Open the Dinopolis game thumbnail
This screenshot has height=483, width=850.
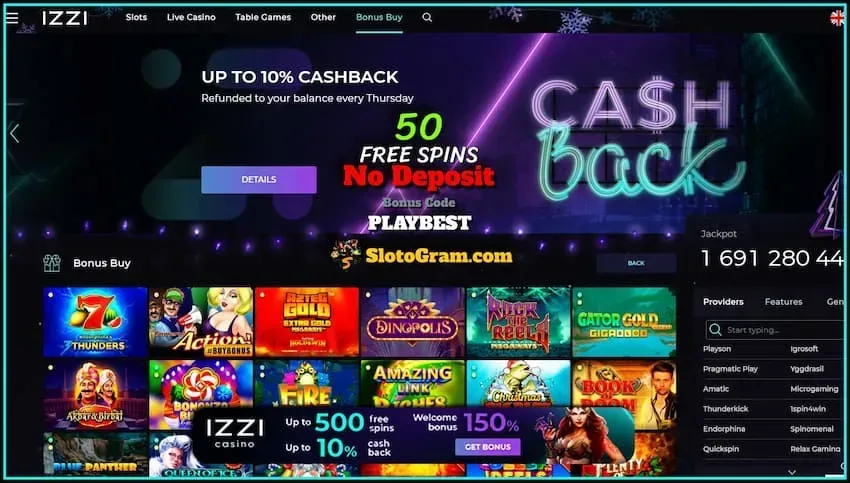pos(413,322)
